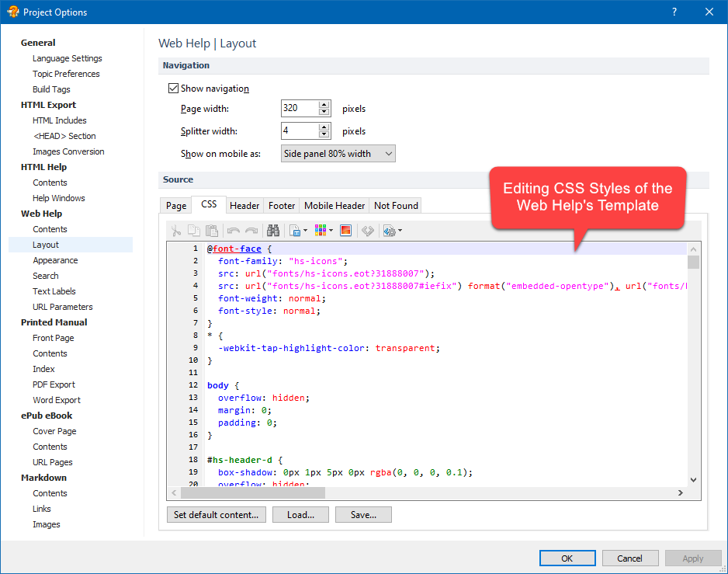Click the horizontal scrollbar right arrow
The width and height of the screenshot is (728, 574).
(681, 492)
